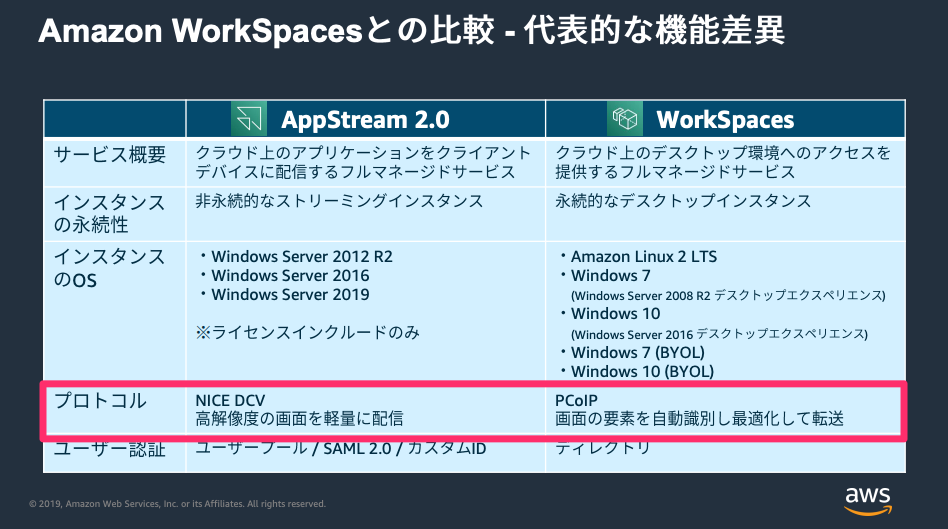Click the AppStream 2.0 green service icon
The height and width of the screenshot is (529, 948).
[x=248, y=118]
